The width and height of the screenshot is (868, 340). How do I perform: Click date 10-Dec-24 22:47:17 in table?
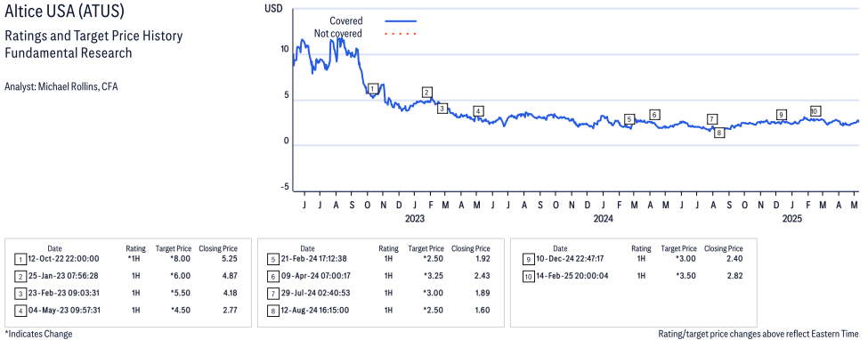[x=570, y=259]
